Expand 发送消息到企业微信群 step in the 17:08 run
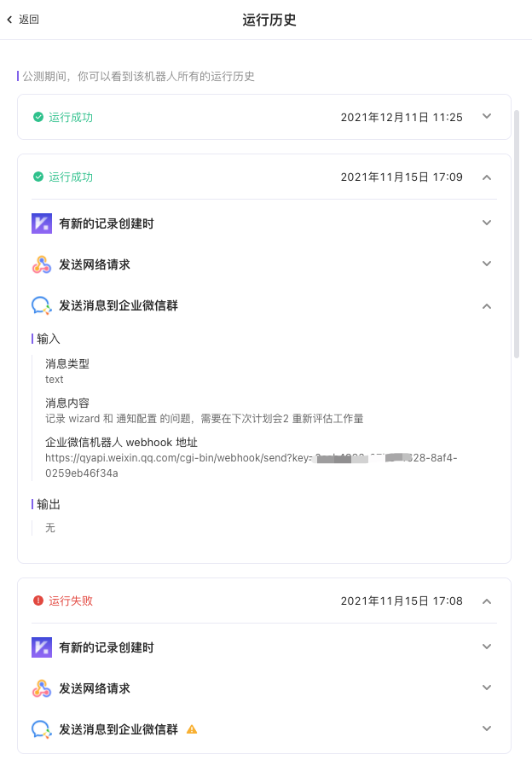This screenshot has width=532, height=766. (487, 728)
